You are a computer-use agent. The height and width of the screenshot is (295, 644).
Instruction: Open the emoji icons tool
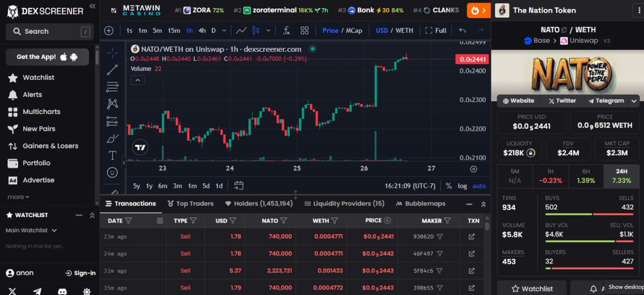coord(113,173)
